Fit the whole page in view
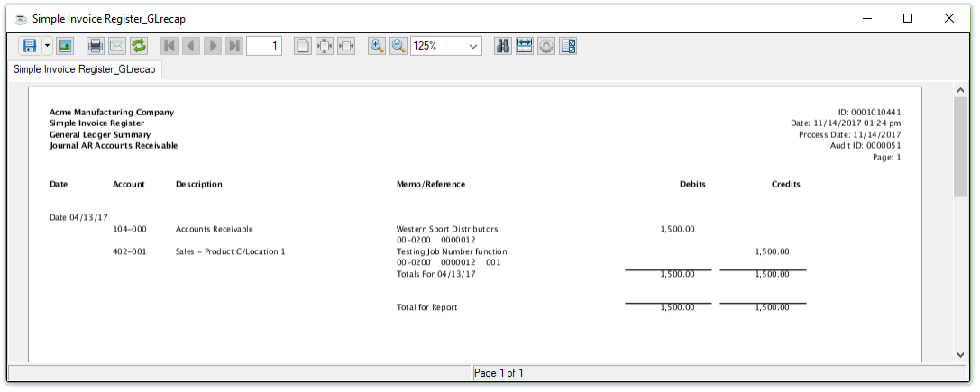980x392 pixels. point(325,46)
